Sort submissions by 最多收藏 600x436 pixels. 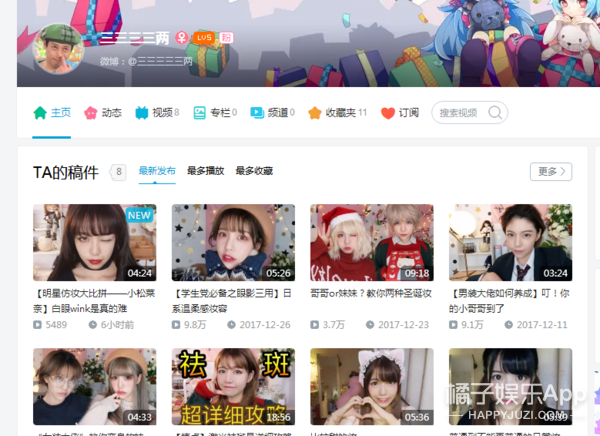(x=254, y=171)
